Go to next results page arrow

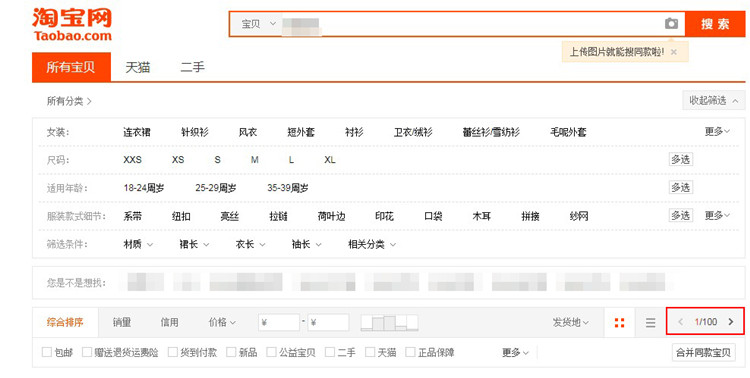click(730, 322)
